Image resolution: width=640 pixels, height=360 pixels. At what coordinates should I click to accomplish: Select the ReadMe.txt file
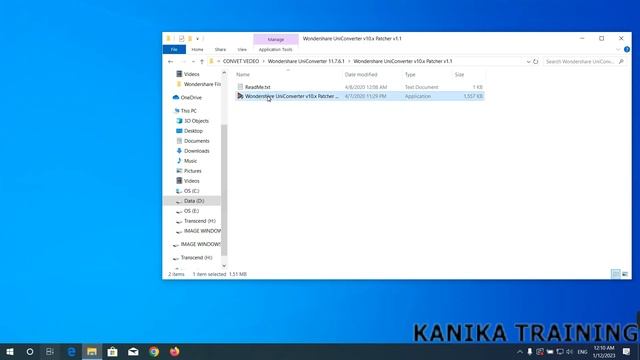pyautogui.click(x=258, y=87)
